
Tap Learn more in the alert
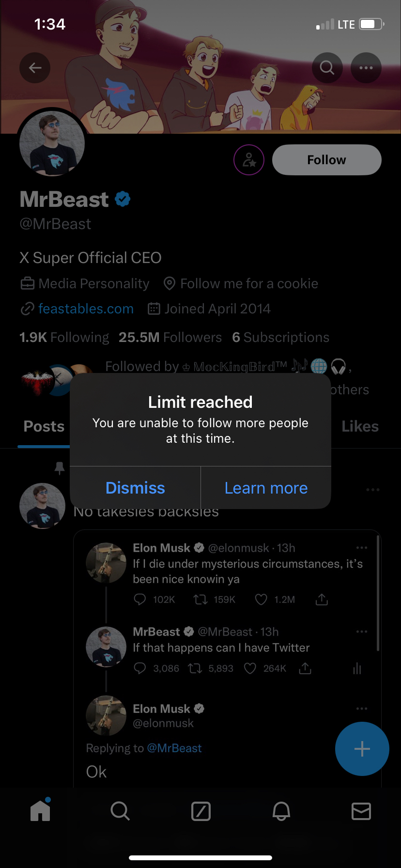[266, 488]
